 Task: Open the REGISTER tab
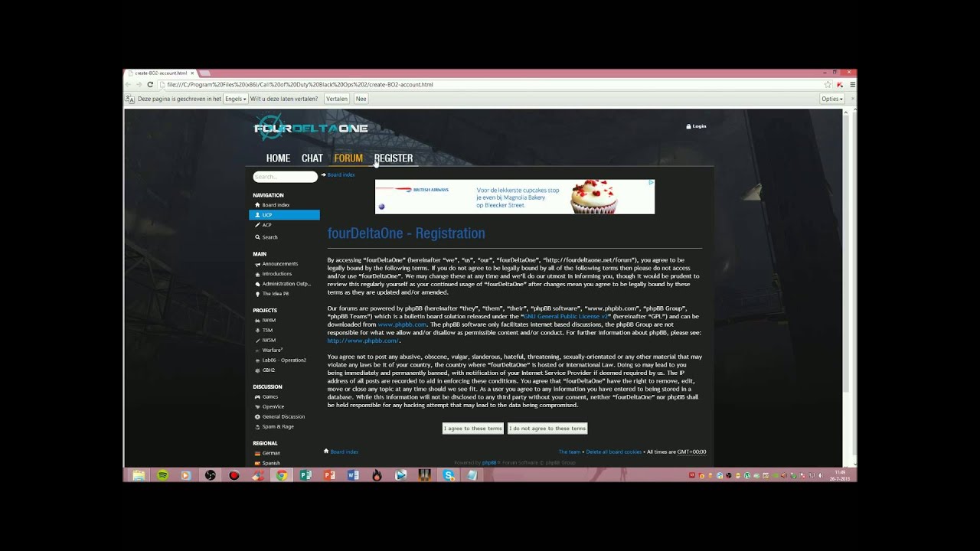point(394,158)
